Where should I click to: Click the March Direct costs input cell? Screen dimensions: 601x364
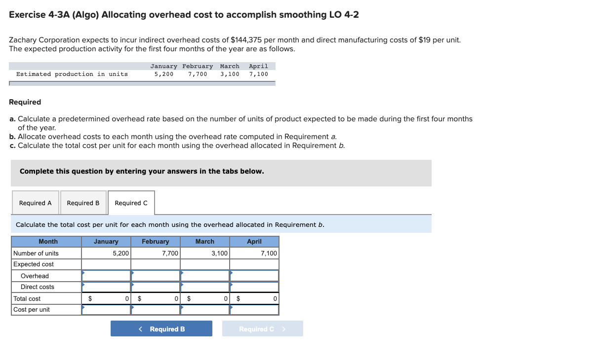205,287
